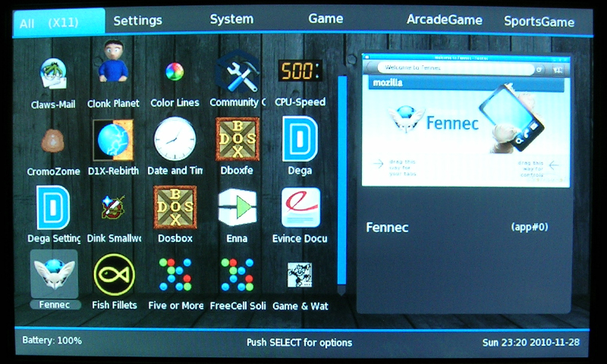Viewport: 607px width, 364px height.
Task: Open the SportsGame category tab
Action: [539, 21]
